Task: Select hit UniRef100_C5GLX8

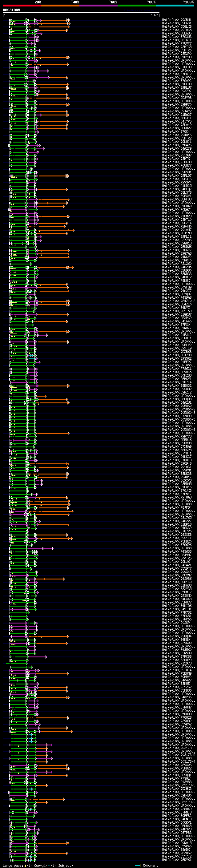Action: pyautogui.click(x=177, y=26)
